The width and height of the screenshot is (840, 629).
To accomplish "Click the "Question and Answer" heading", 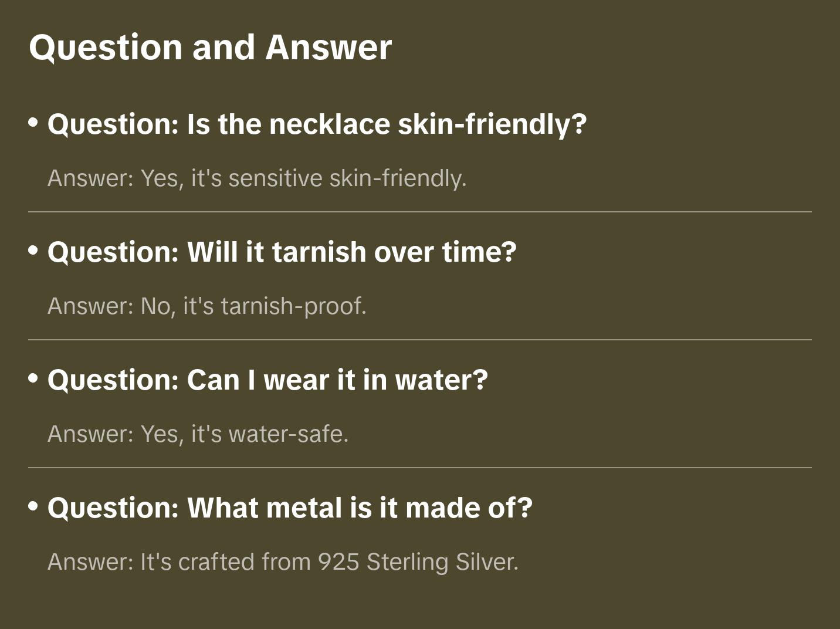I will tap(210, 47).
